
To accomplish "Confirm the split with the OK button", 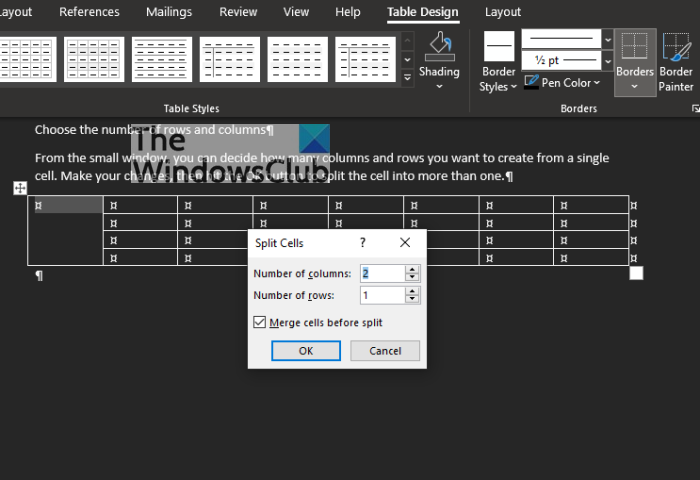I will coord(306,351).
